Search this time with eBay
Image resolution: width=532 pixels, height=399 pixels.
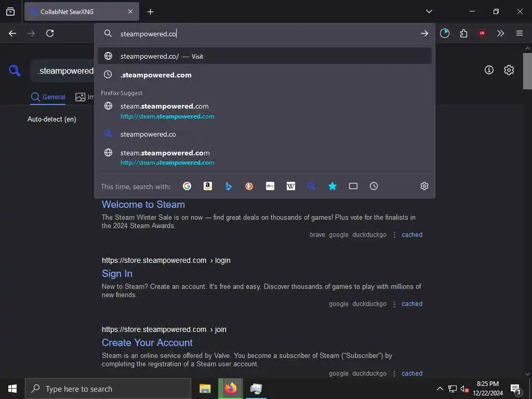[x=270, y=186]
